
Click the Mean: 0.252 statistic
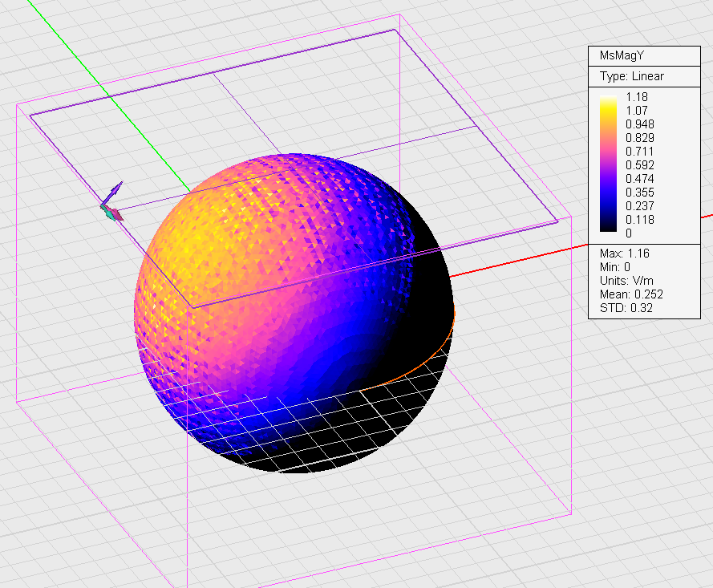(631, 294)
